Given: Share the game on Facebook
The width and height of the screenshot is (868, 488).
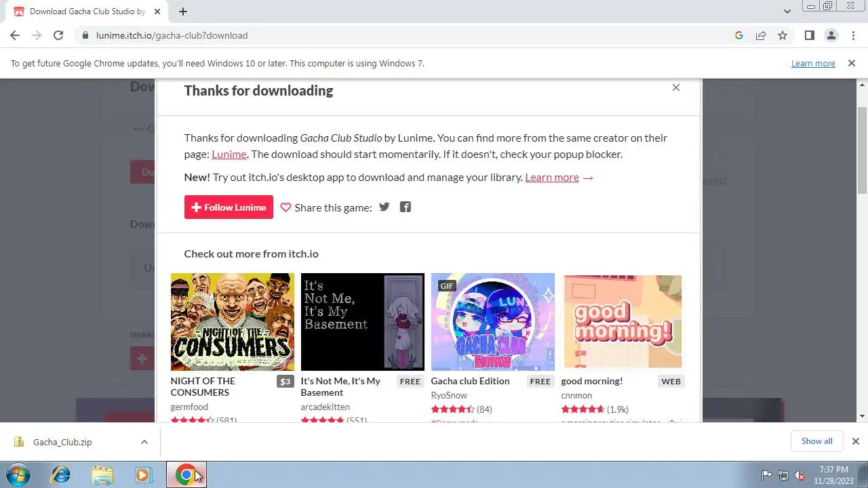Looking at the screenshot, I should click(x=406, y=207).
